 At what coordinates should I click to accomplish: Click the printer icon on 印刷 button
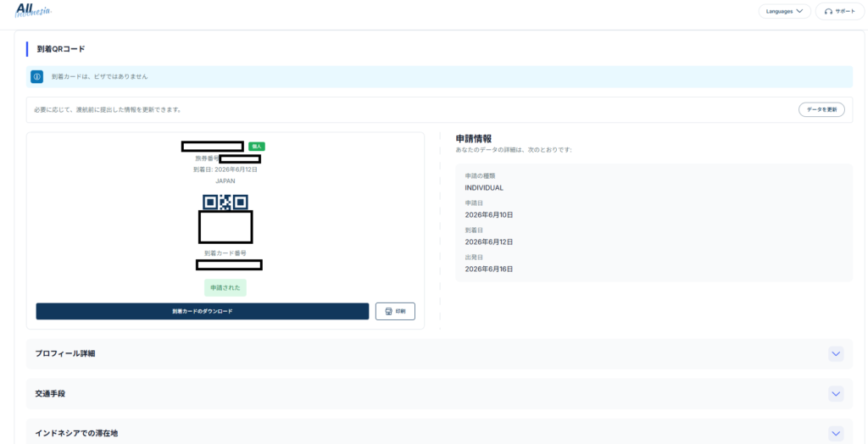(388, 311)
